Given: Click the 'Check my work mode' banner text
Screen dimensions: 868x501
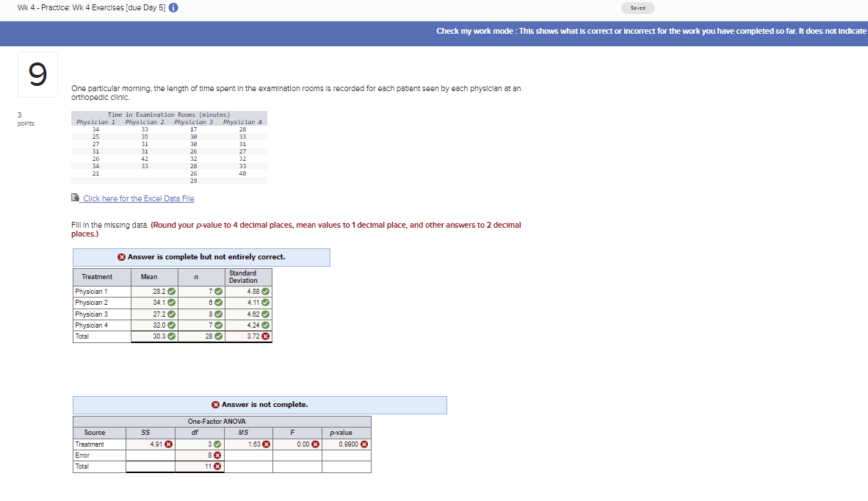Looking at the screenshot, I should coord(651,31).
